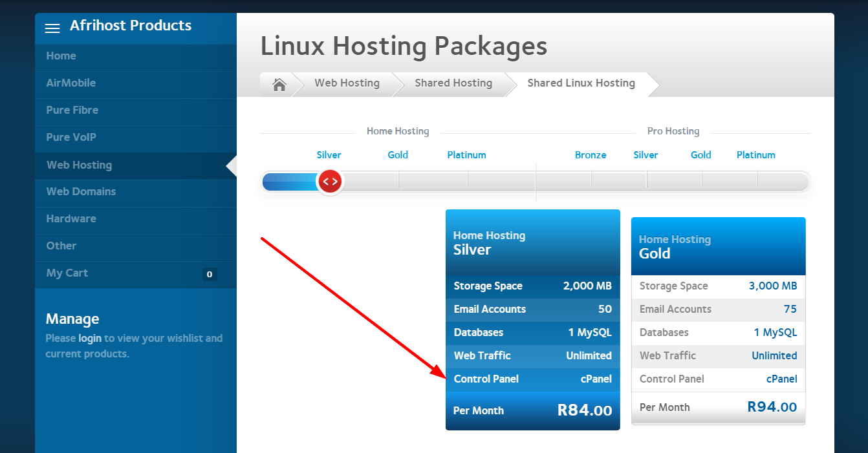Click the 2,000 MB storage value
Viewport: 868px width, 453px height.
pos(587,286)
